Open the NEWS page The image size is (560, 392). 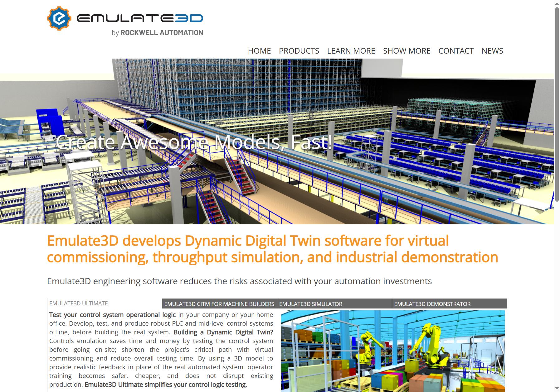(x=492, y=51)
